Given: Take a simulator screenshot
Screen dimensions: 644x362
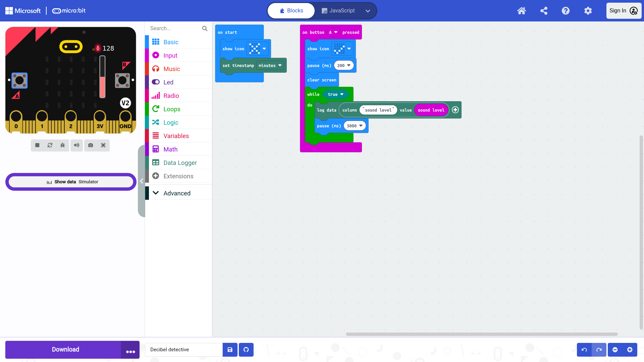Looking at the screenshot, I should point(91,145).
